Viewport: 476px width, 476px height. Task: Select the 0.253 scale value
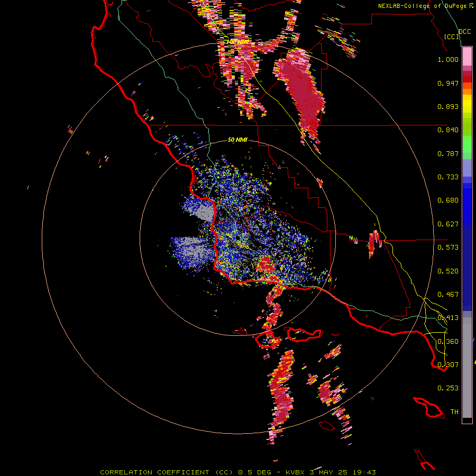448,388
